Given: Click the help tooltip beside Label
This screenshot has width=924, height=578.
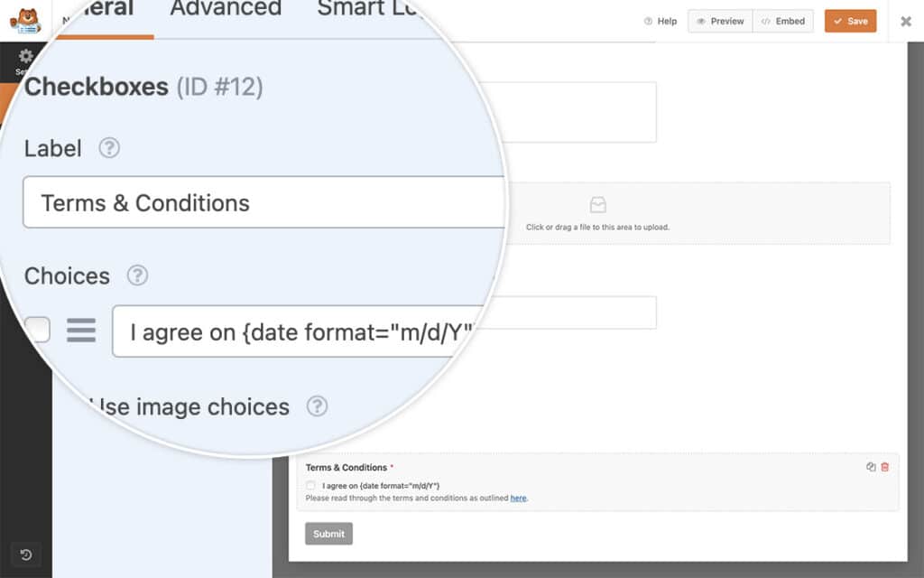Looking at the screenshot, I should pos(108,149).
